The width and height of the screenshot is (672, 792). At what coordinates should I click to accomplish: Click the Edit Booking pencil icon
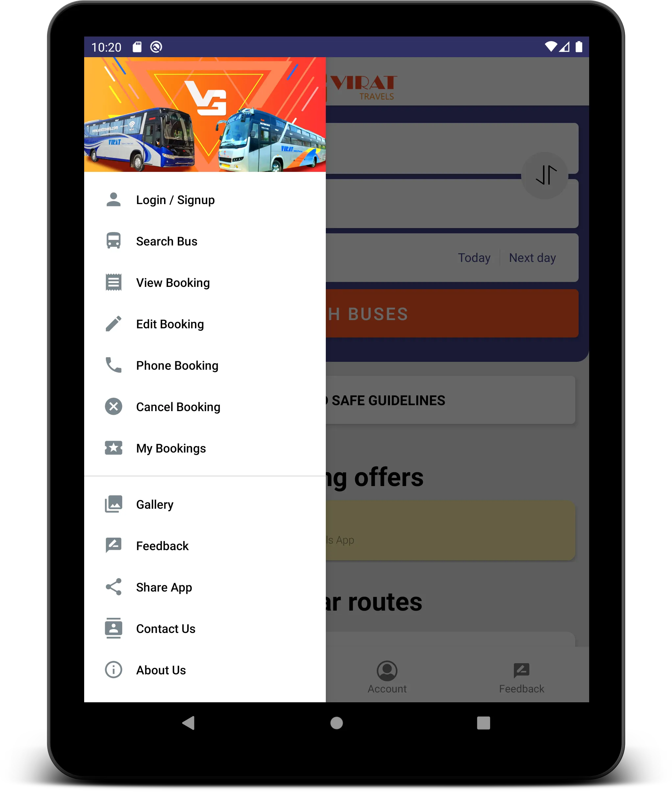[x=113, y=324]
